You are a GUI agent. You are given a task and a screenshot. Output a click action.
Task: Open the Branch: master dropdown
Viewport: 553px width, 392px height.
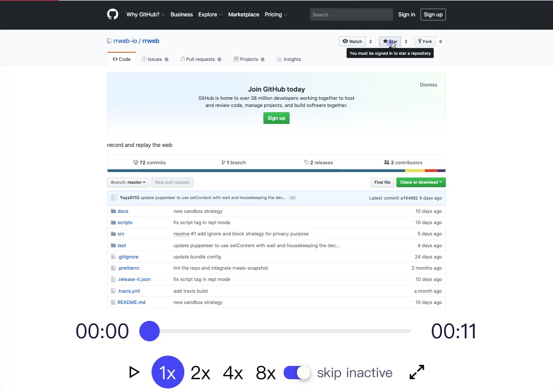[x=128, y=182]
